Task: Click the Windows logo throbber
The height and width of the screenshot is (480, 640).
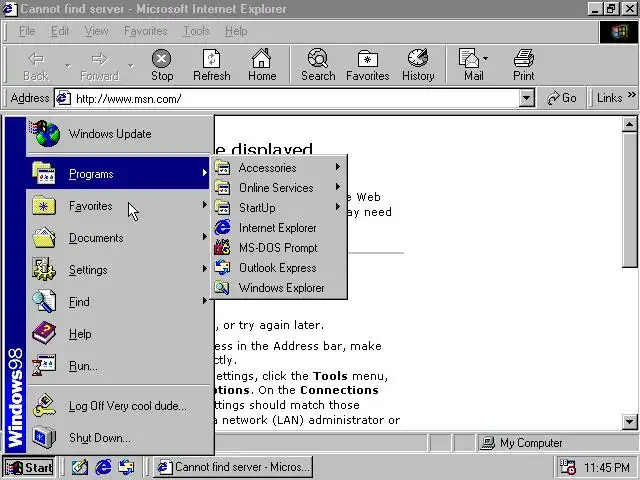Action: coord(618,32)
